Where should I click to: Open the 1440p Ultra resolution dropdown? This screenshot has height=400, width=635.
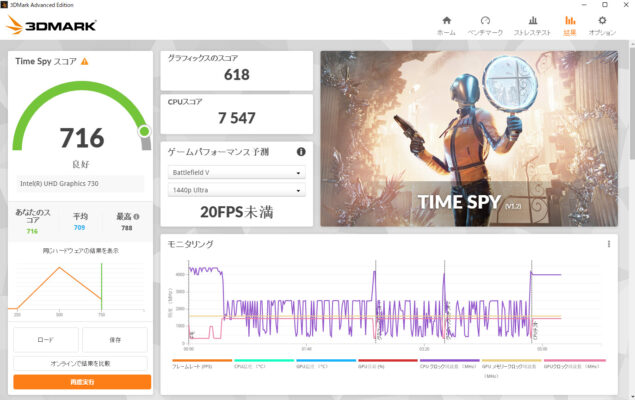(237, 190)
